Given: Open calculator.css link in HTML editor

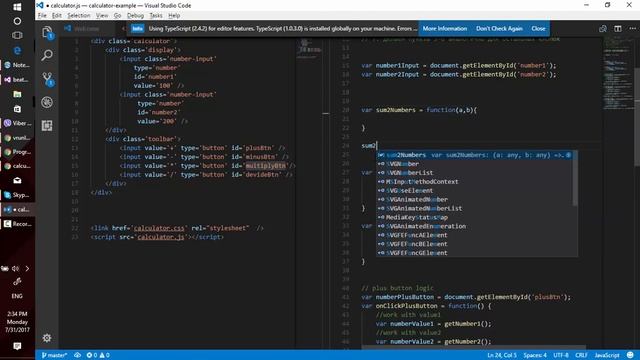Looking at the screenshot, I should point(159,228).
